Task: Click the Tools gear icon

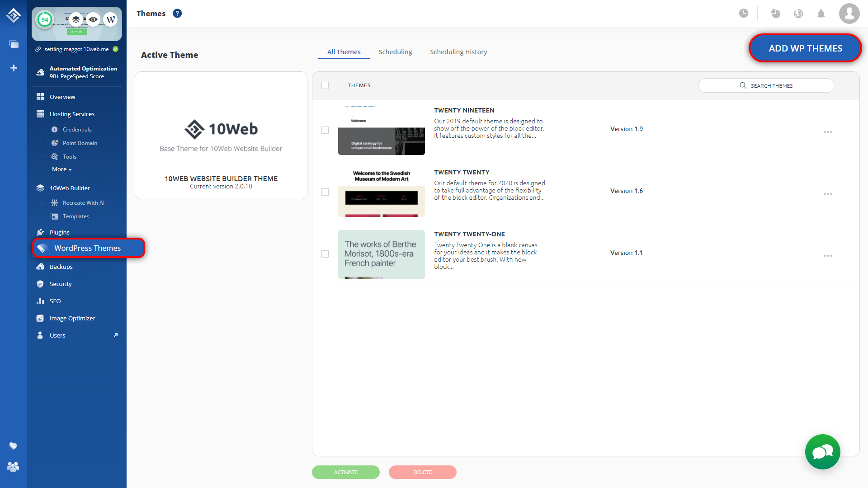Action: (55, 157)
